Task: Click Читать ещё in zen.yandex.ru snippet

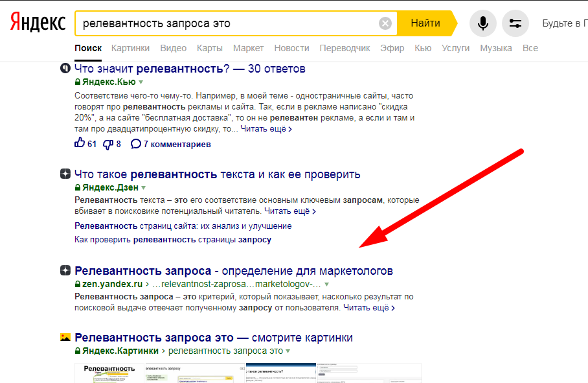Action: click(369, 308)
